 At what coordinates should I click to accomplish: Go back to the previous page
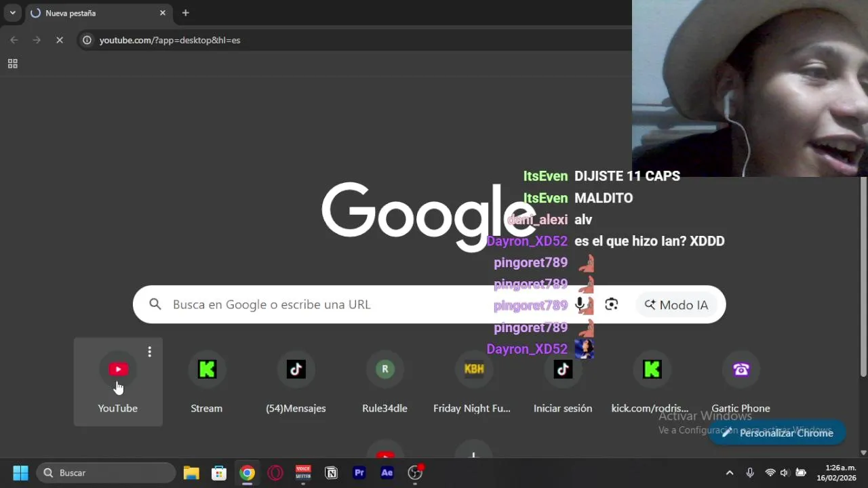coord(14,40)
